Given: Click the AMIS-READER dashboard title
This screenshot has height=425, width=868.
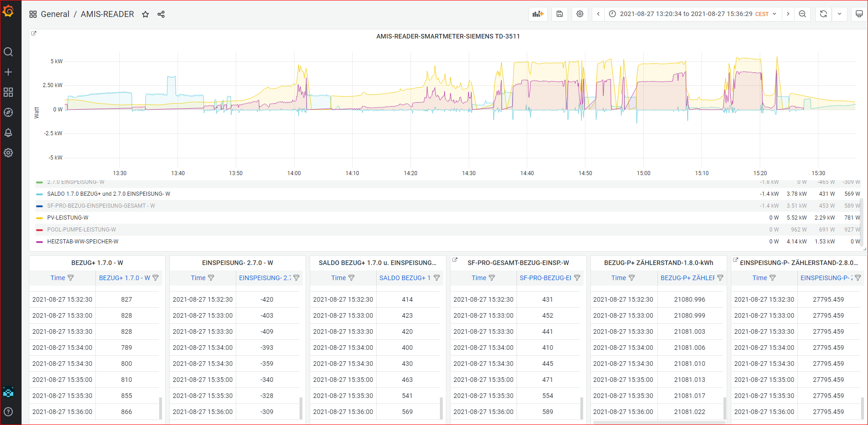Looking at the screenshot, I should (107, 14).
